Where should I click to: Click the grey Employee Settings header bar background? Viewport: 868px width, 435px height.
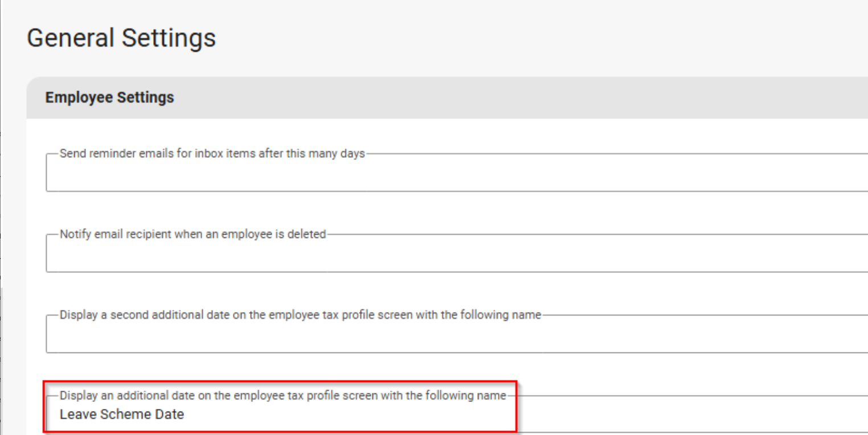513,97
